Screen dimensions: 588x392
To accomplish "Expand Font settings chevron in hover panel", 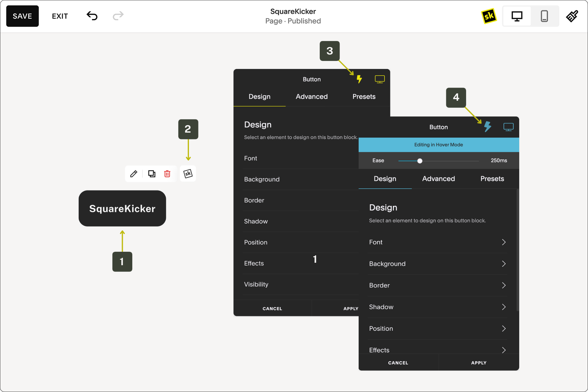I will (x=503, y=242).
